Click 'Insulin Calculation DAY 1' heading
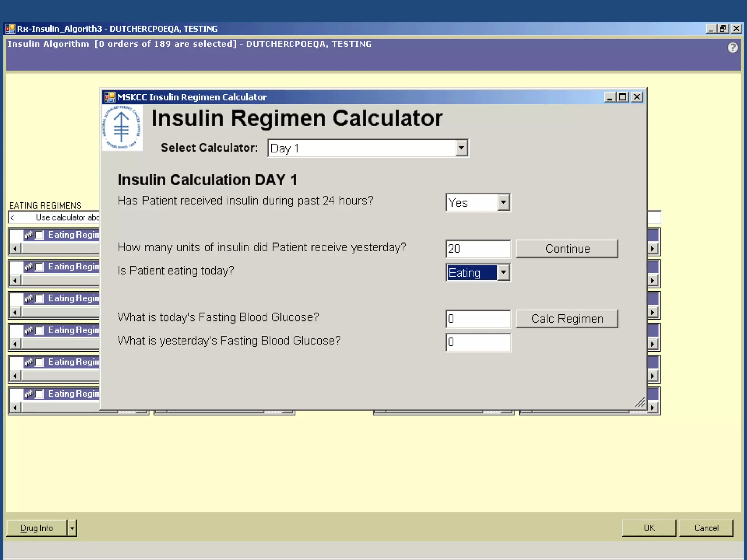 pos(207,180)
